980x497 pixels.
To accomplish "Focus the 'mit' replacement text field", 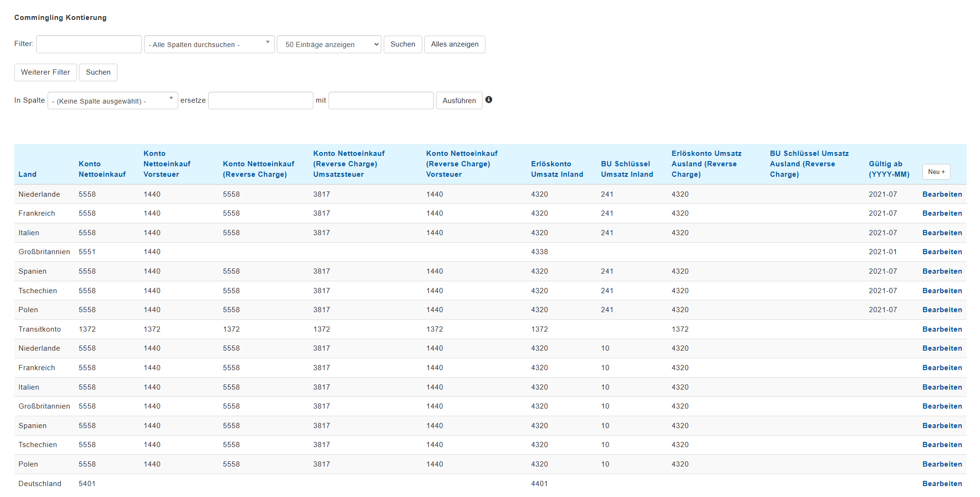I will point(381,101).
